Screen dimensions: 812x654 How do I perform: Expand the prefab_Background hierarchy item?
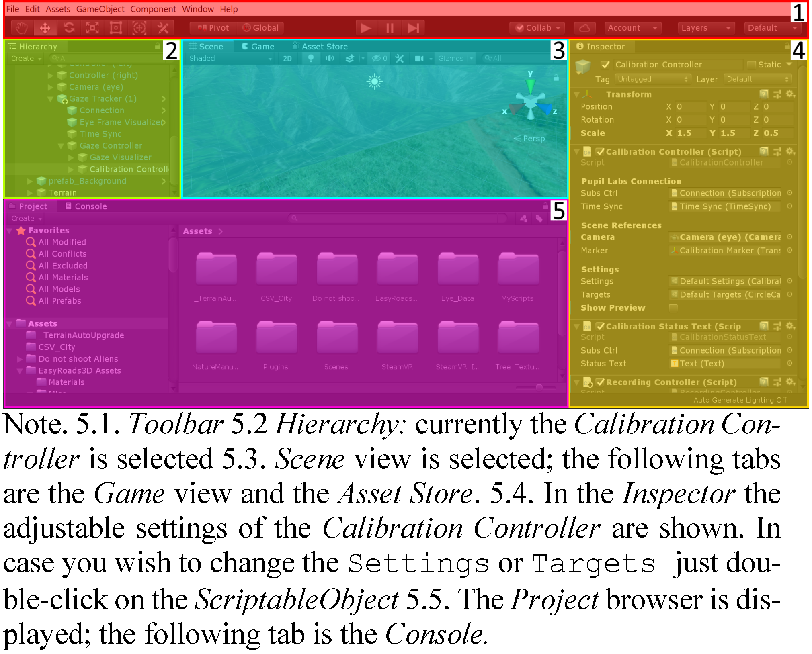30,181
